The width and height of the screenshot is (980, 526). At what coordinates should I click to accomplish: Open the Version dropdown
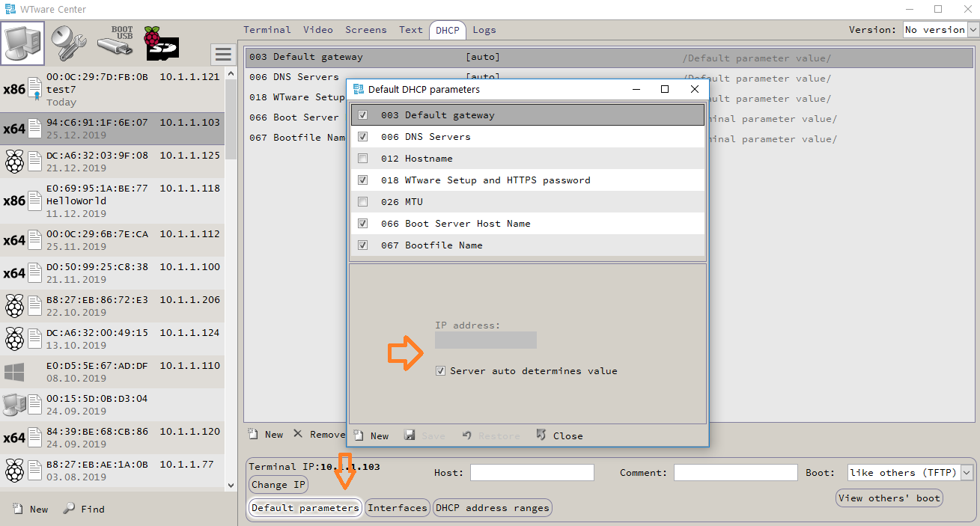pos(973,30)
